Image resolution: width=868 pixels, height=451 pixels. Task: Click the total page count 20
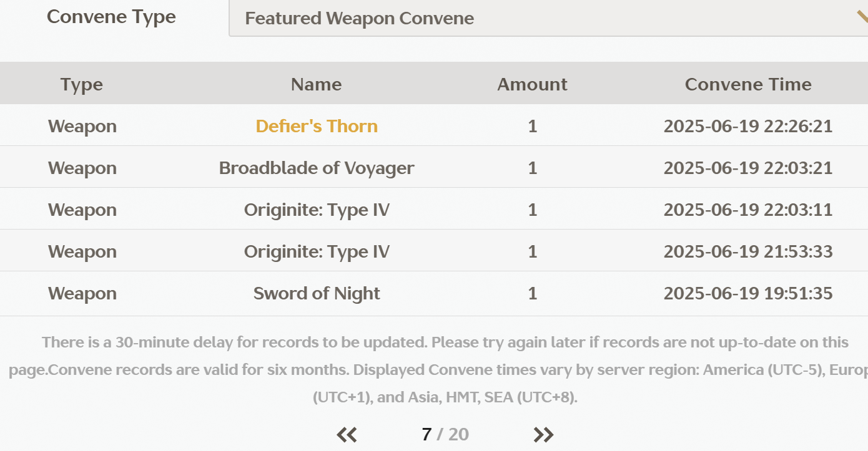(458, 435)
